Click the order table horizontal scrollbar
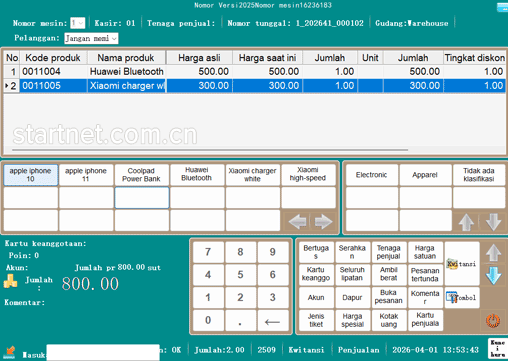Viewport: 508px width, 361px height. (x=210, y=150)
